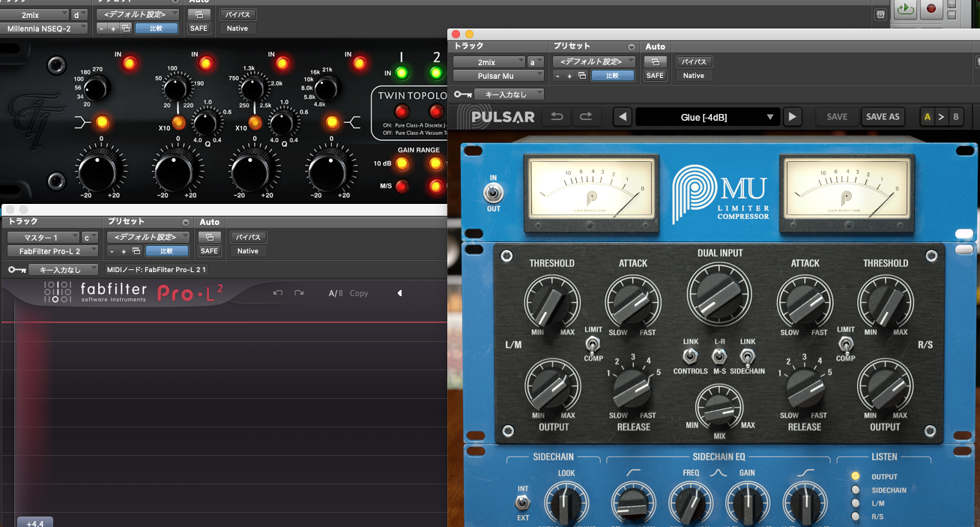Select L/M in the Listen section
Image resolution: width=980 pixels, height=527 pixels.
point(855,504)
